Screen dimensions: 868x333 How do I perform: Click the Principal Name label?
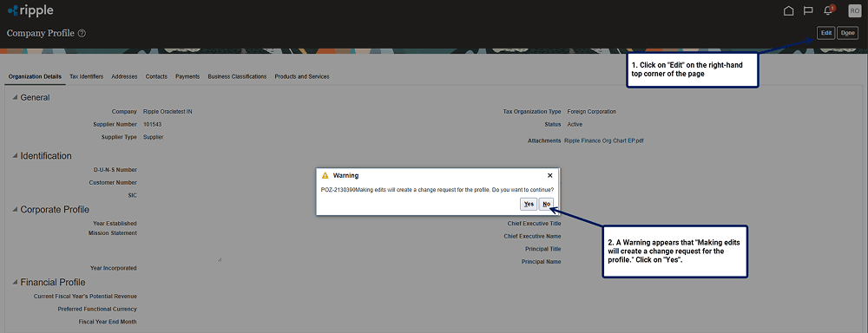point(541,262)
